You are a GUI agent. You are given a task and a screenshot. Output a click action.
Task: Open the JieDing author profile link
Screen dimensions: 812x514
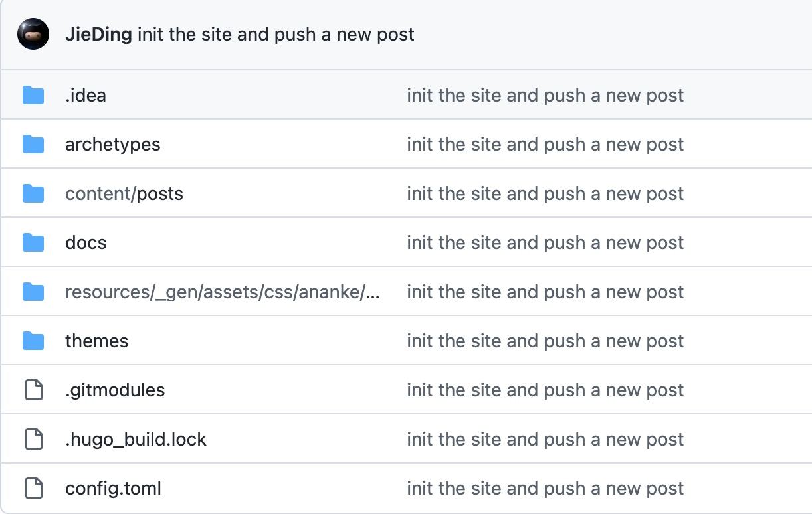[x=99, y=35]
